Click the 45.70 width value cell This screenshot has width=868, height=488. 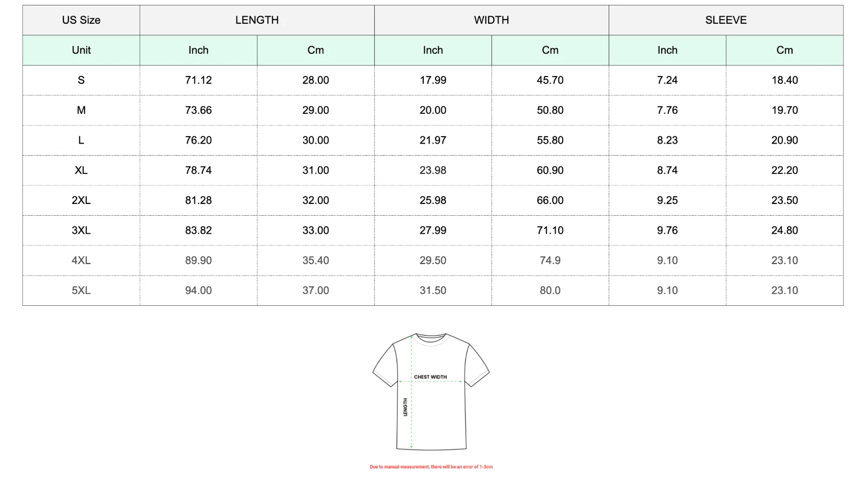[550, 80]
